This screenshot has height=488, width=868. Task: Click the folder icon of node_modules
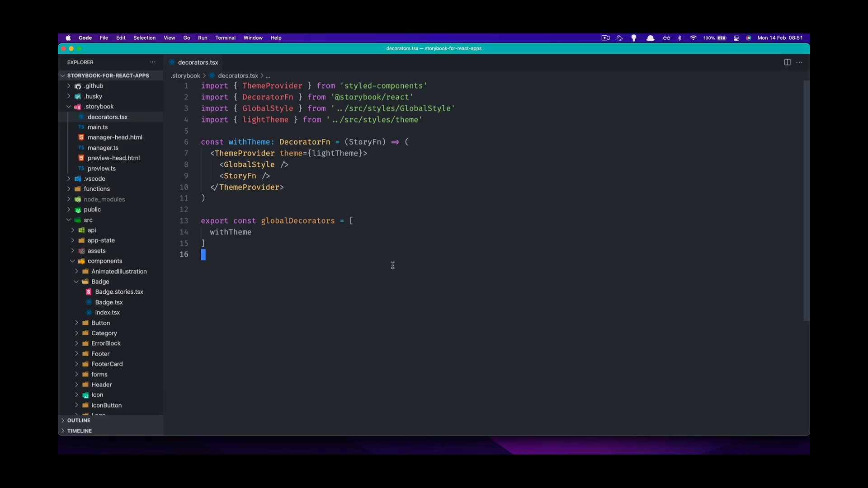click(78, 199)
